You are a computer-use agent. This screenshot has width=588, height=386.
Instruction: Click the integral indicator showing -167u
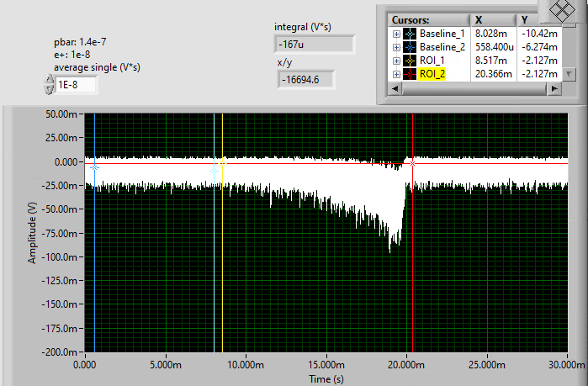pos(315,45)
